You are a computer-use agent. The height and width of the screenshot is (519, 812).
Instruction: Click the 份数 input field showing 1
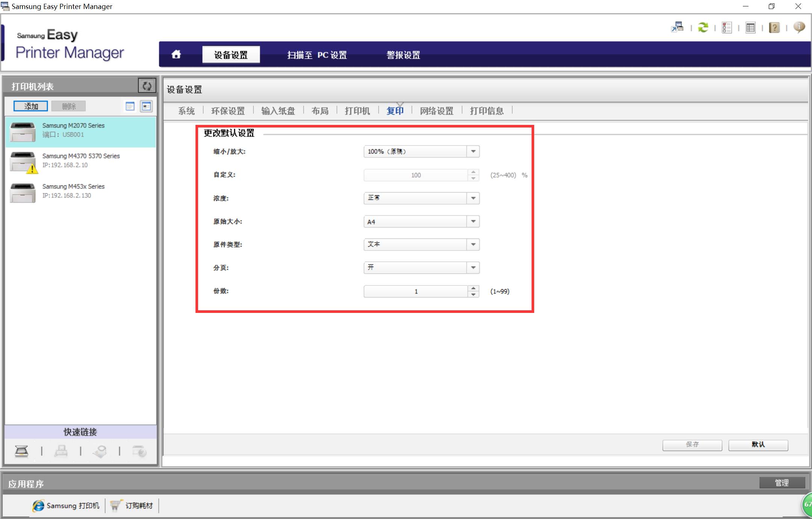[x=416, y=291]
